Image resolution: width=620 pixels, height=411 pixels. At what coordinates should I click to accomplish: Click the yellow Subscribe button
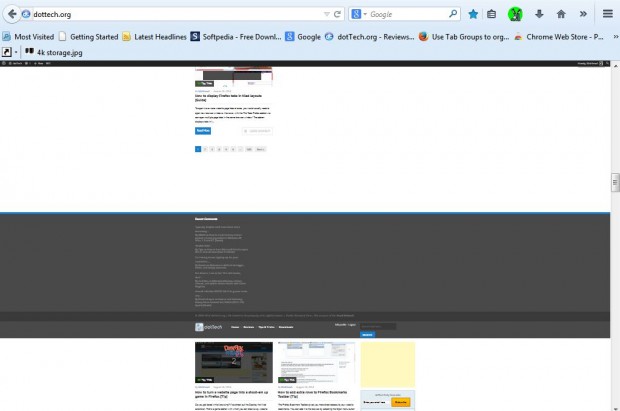click(x=401, y=402)
